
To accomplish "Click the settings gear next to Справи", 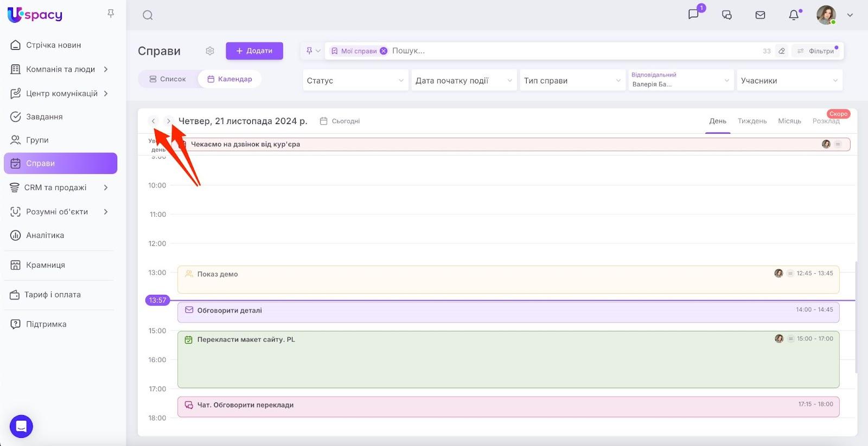I will (210, 51).
